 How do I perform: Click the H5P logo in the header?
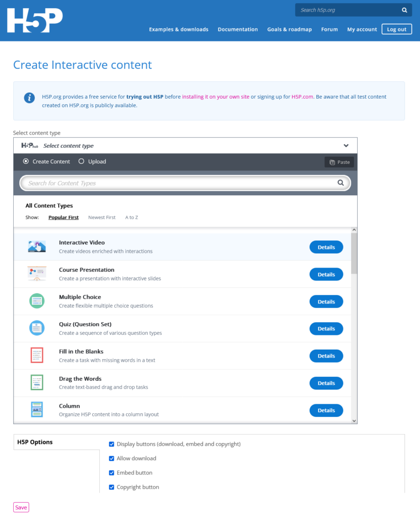point(35,20)
